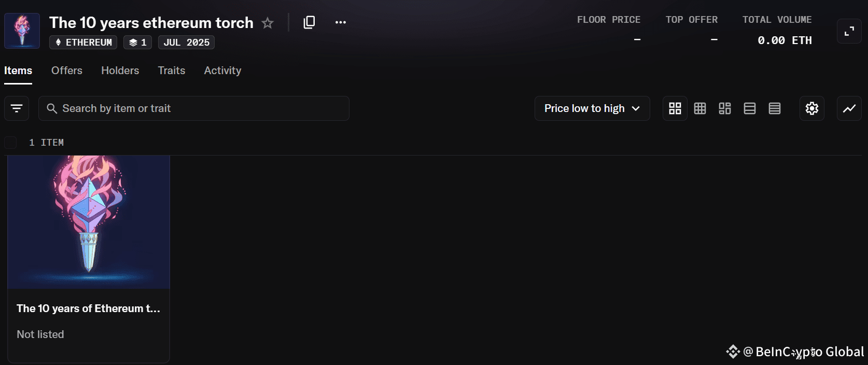868x365 pixels.
Task: Show the price chart panel
Action: tap(849, 108)
